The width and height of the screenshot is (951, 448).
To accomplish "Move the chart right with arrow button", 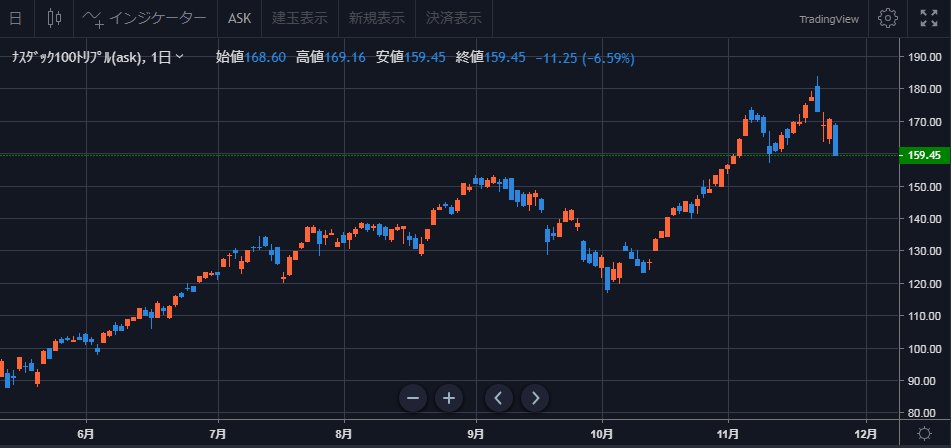I will pos(535,398).
